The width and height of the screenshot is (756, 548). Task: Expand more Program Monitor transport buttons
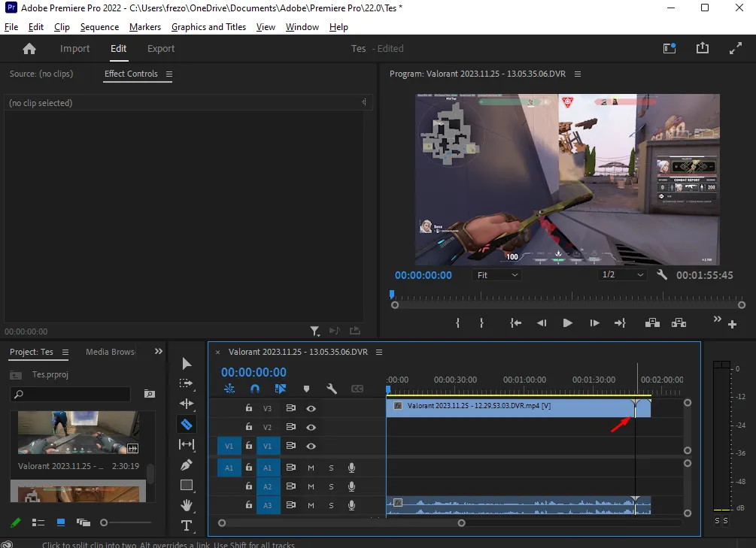coord(718,319)
